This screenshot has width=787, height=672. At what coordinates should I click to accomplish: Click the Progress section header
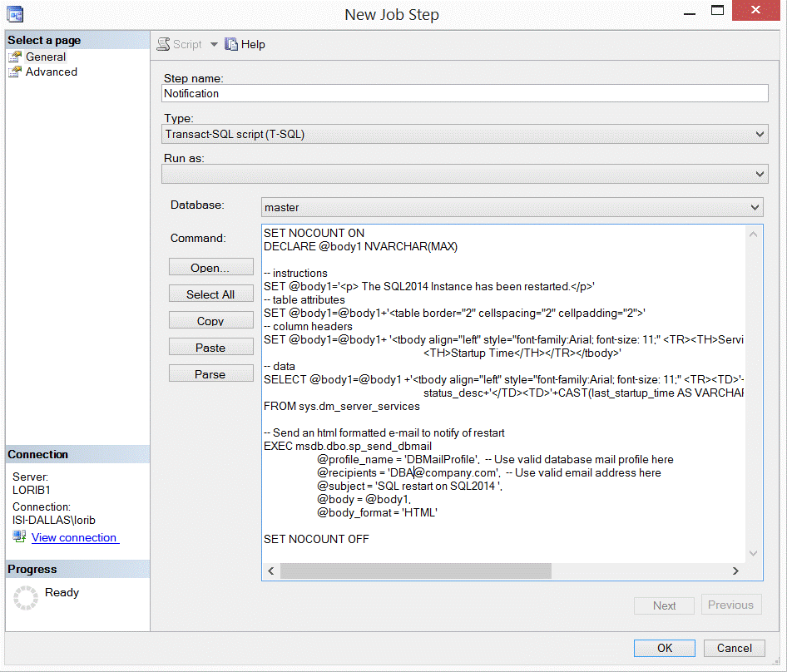click(x=77, y=569)
